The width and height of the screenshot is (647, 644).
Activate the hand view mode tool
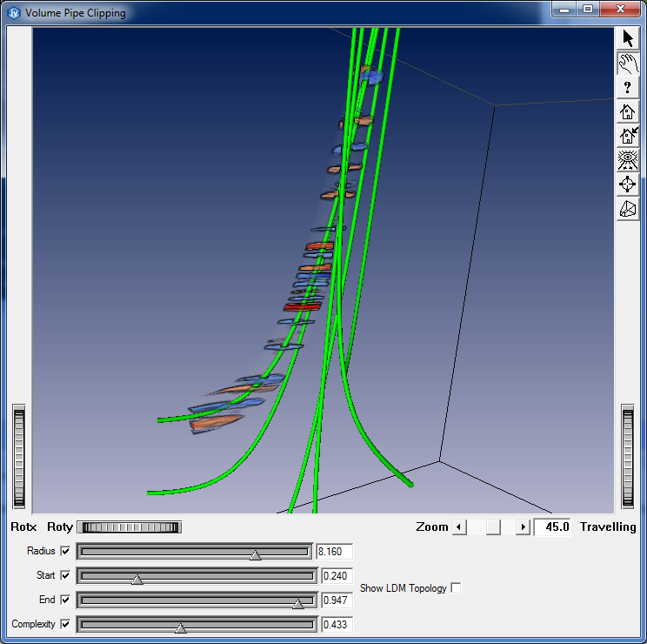pos(627,63)
